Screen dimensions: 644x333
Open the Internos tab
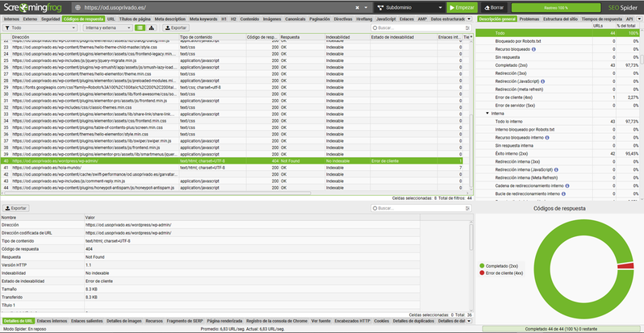(x=11, y=19)
